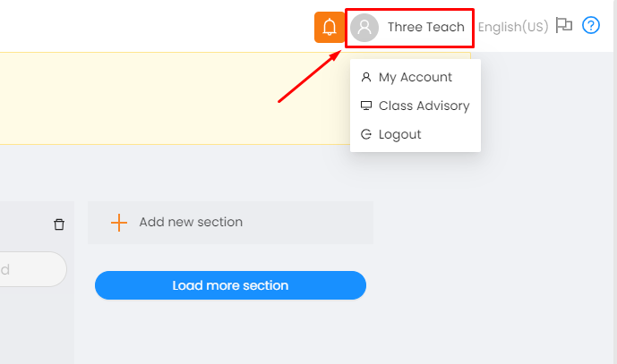Image resolution: width=617 pixels, height=364 pixels.
Task: Click the yellow notice banner area
Action: [x=173, y=98]
